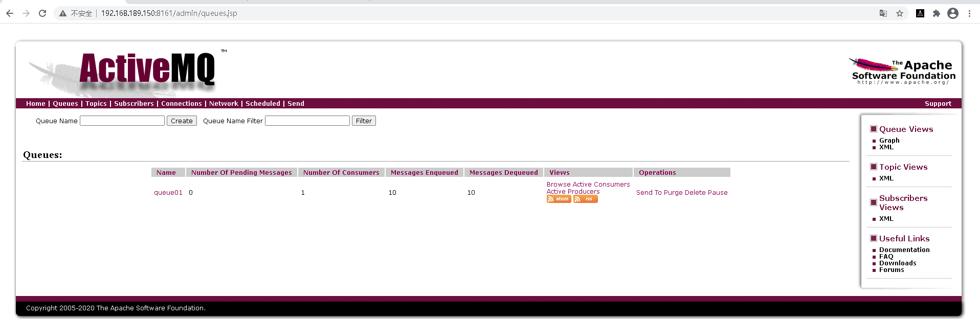980x319 pixels.
Task: Click the Useful Links sidebar heading
Action: (x=904, y=238)
